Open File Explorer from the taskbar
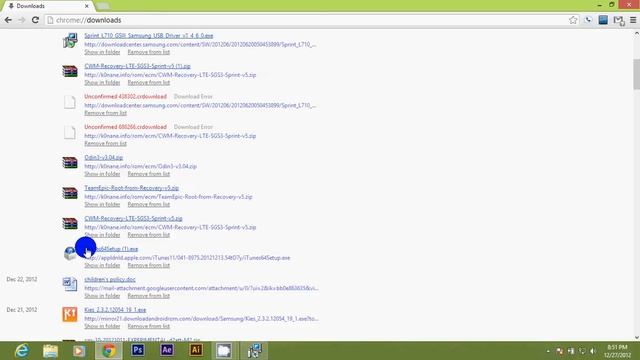Screen dimensions: 640x360 (51, 351)
